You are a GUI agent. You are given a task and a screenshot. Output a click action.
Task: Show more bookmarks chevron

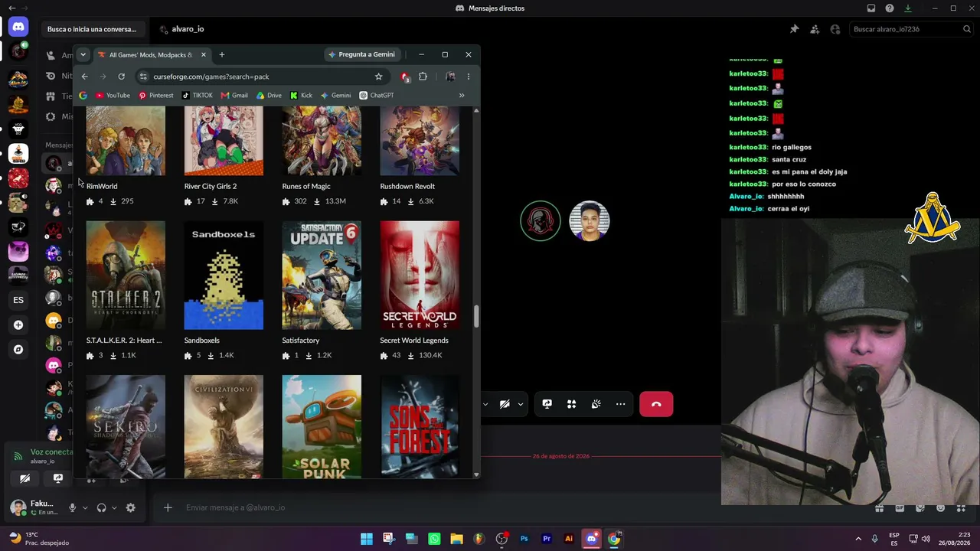pyautogui.click(x=462, y=96)
